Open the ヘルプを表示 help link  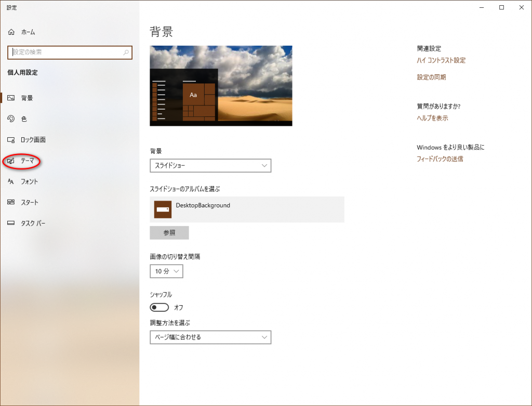tap(432, 118)
